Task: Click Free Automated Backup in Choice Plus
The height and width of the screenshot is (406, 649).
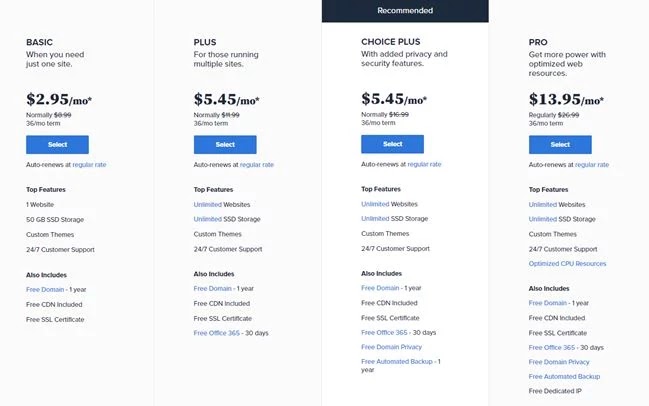Action: pyautogui.click(x=397, y=361)
